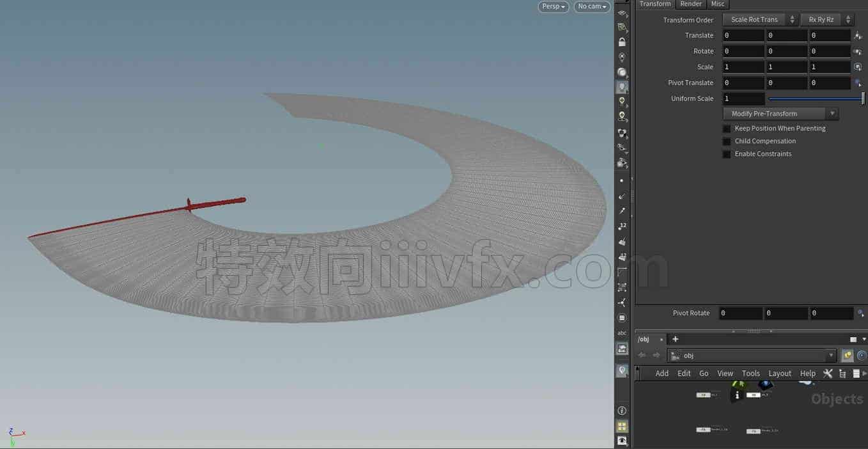Click the first Translate value field

point(743,36)
